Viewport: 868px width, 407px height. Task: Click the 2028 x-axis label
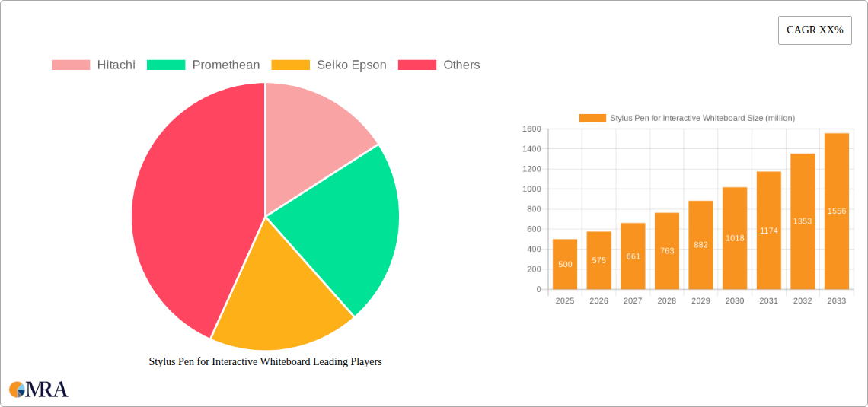pos(667,300)
